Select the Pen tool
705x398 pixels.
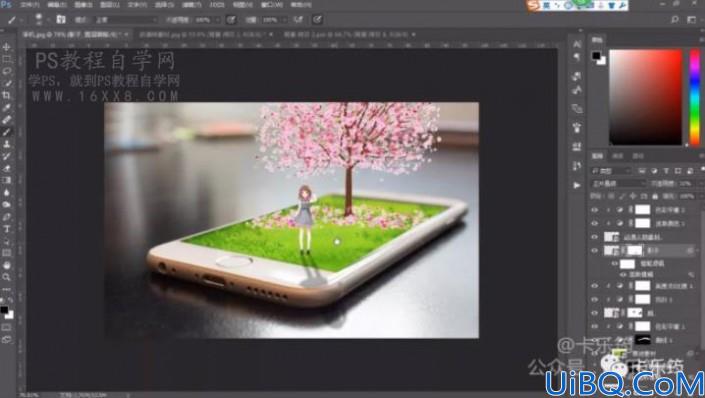[x=6, y=217]
